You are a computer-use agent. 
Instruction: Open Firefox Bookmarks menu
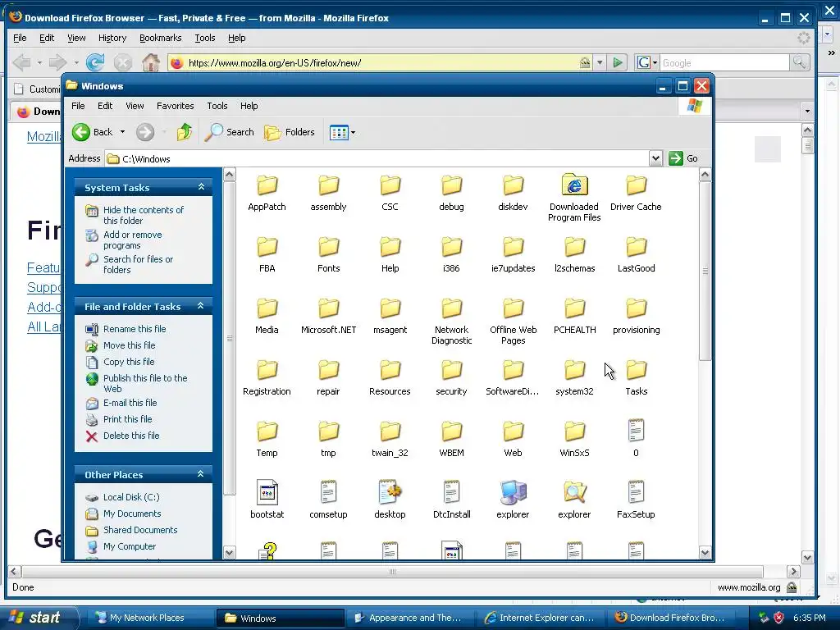click(x=160, y=38)
